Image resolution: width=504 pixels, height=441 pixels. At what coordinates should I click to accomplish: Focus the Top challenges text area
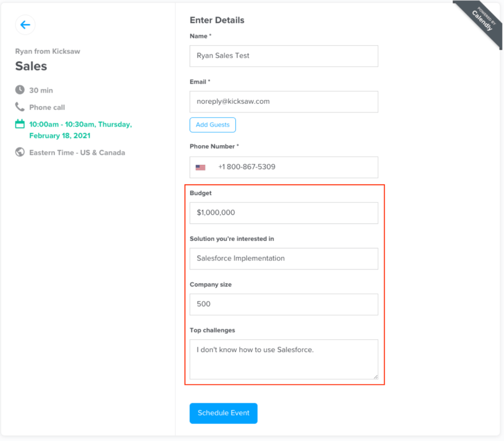coord(284,359)
